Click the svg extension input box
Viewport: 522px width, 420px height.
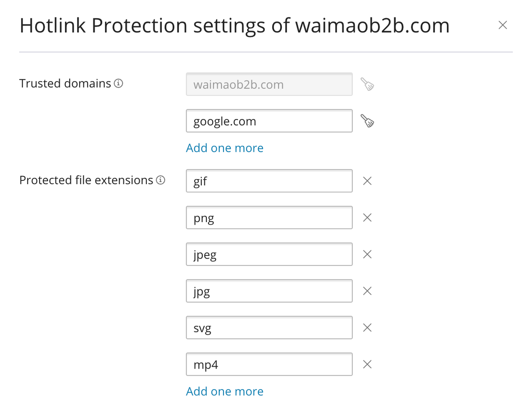269,328
